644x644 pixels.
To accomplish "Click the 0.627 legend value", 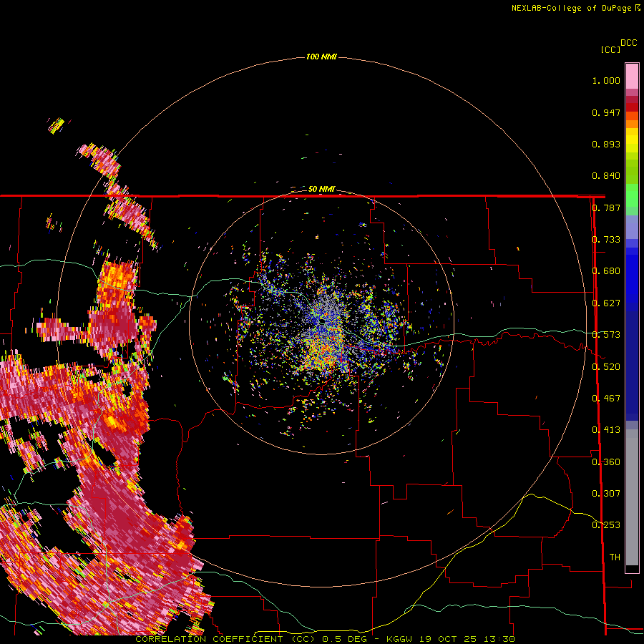I will tap(606, 303).
